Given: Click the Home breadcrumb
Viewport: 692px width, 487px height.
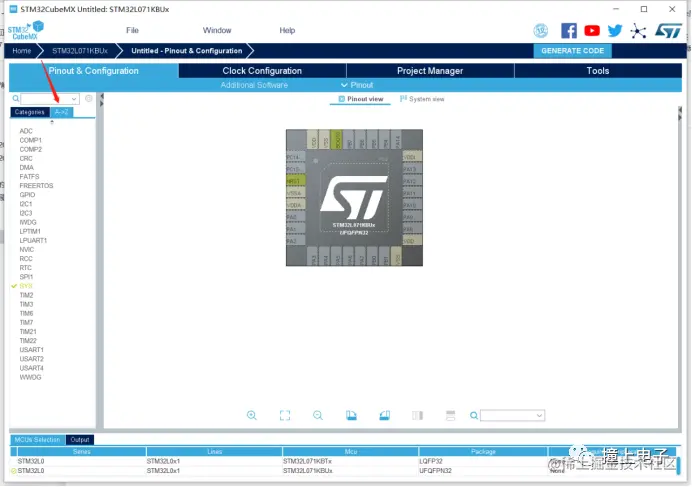Looking at the screenshot, I should pos(22,51).
